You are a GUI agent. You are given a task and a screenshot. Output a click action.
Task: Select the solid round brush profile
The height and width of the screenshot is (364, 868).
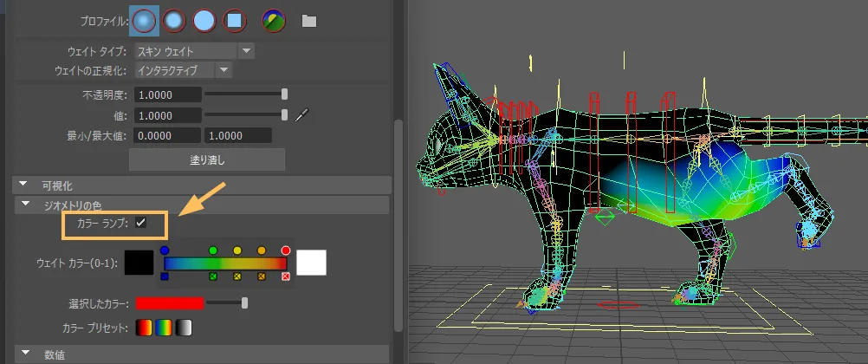click(x=204, y=20)
